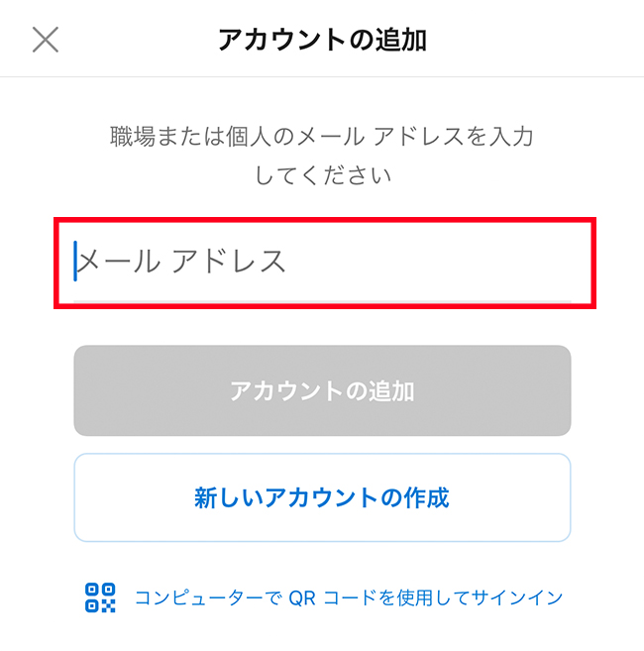
Task: Choose the white outlined 新しいアカウントの作成 button
Action: tap(322, 497)
